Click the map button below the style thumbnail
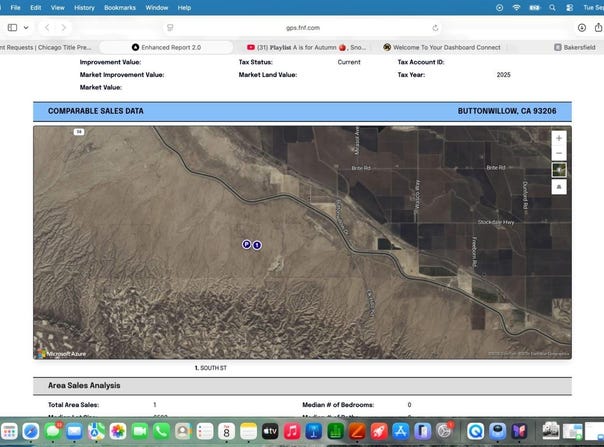 pyautogui.click(x=559, y=187)
